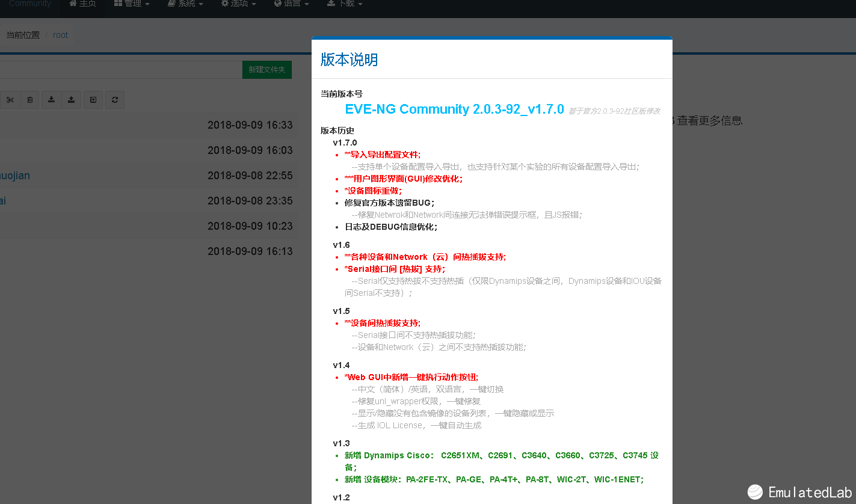Image resolution: width=856 pixels, height=504 pixels.
Task: Click the red 设备间热插拔支持 entry
Action: (x=383, y=323)
